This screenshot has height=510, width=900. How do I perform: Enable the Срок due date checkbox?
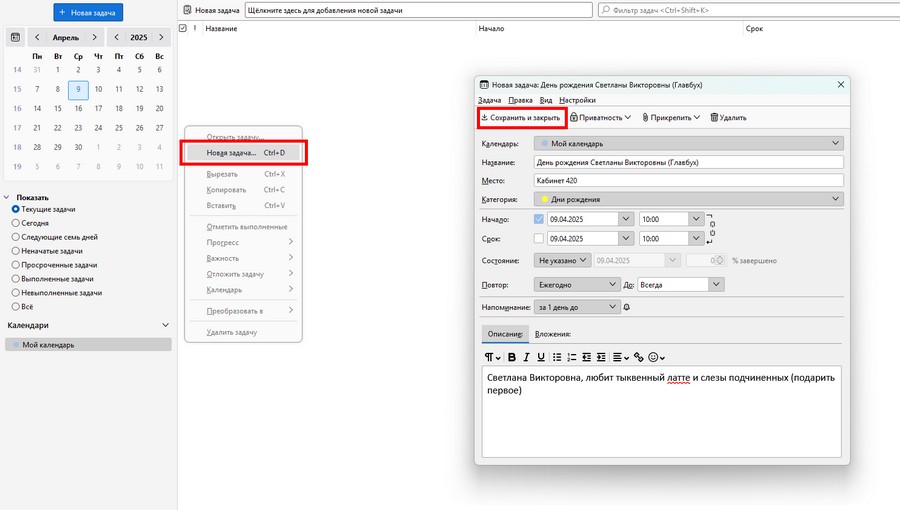point(540,239)
